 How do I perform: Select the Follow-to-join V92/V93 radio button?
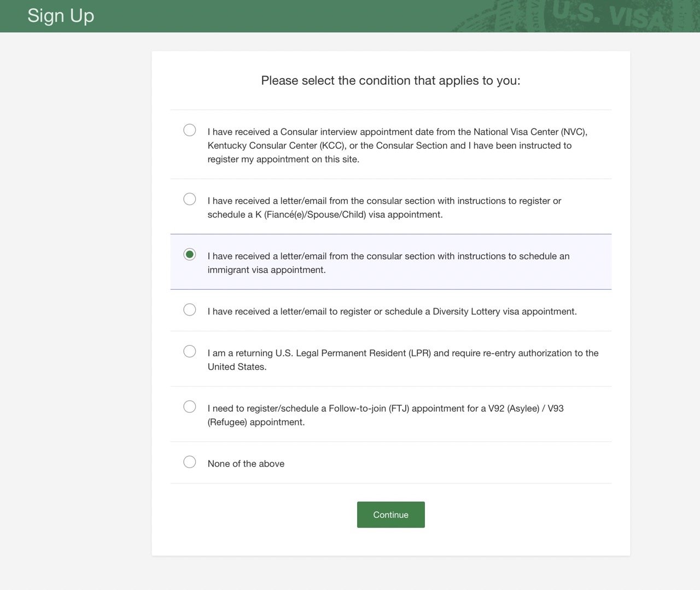coord(189,406)
